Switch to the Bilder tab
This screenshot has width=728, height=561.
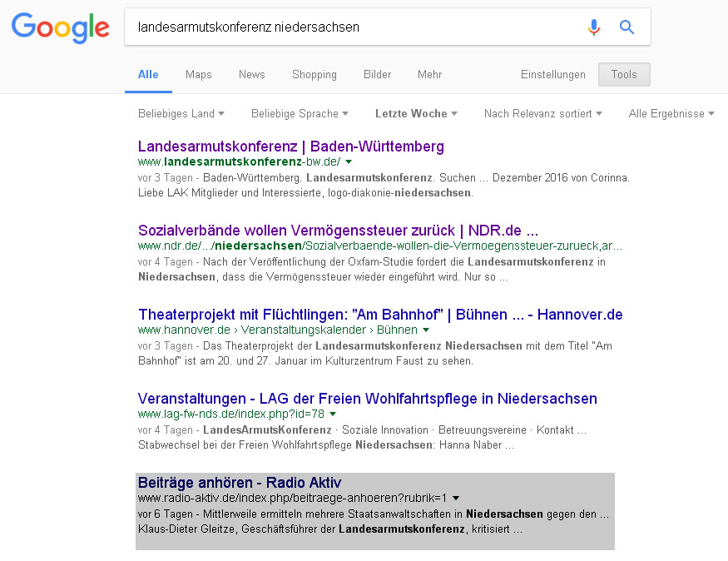[x=377, y=74]
